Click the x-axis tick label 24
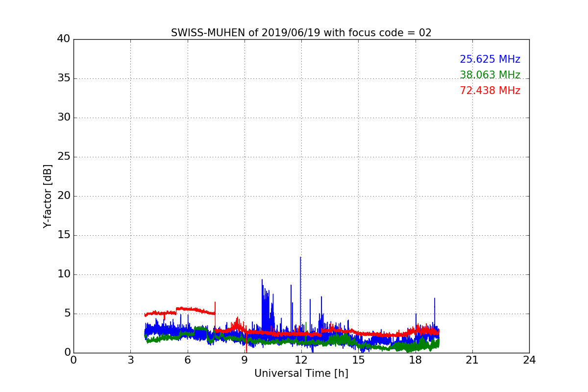 pyautogui.click(x=529, y=360)
